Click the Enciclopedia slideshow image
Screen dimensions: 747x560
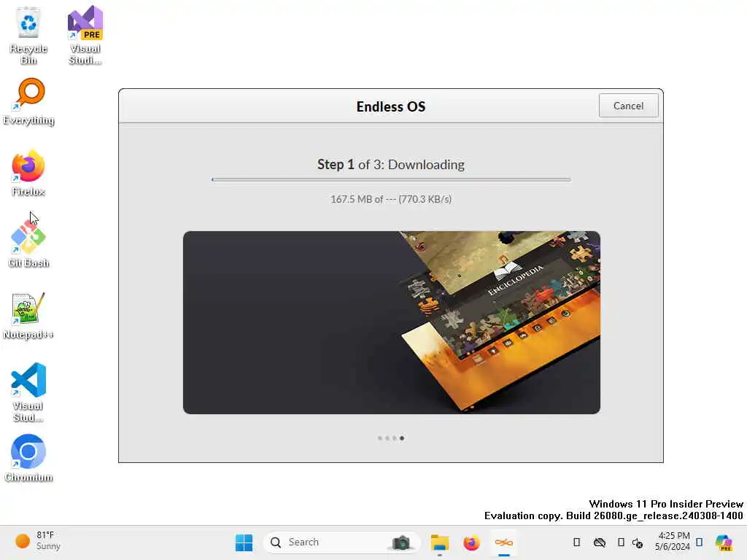point(391,322)
